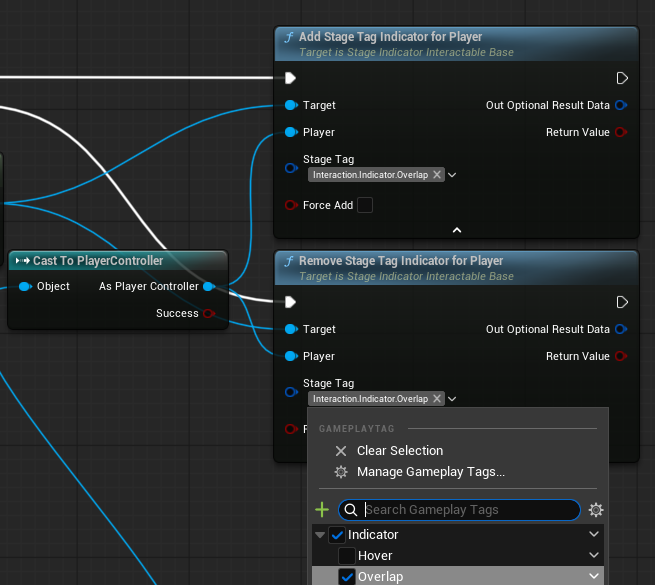The height and width of the screenshot is (585, 655).
Task: Close Stage Tag dropdown on Remove node
Action: 452,399
